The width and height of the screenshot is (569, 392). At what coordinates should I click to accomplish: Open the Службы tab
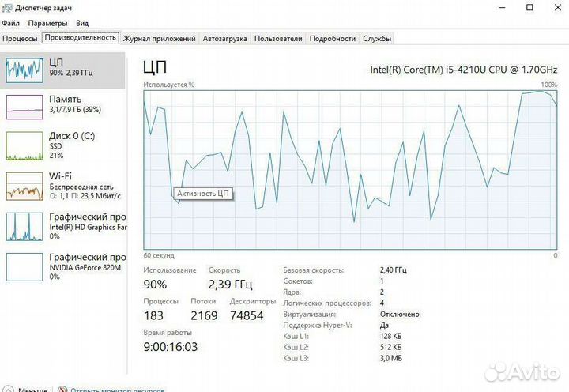pyautogui.click(x=377, y=39)
